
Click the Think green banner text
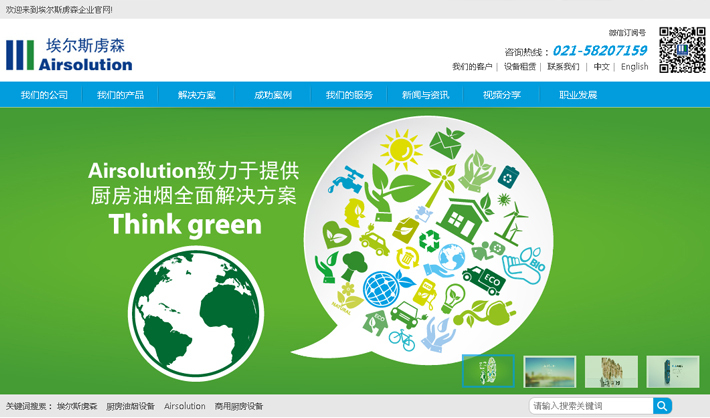[x=185, y=225]
